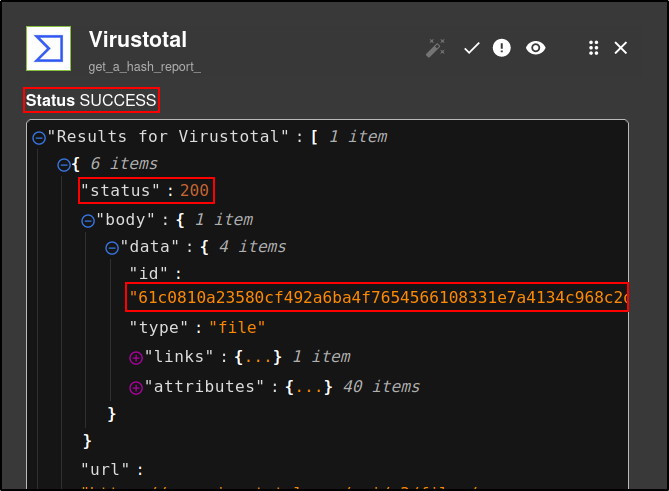Collapse the "body" node
Image resolution: width=669 pixels, height=491 pixels.
point(88,221)
